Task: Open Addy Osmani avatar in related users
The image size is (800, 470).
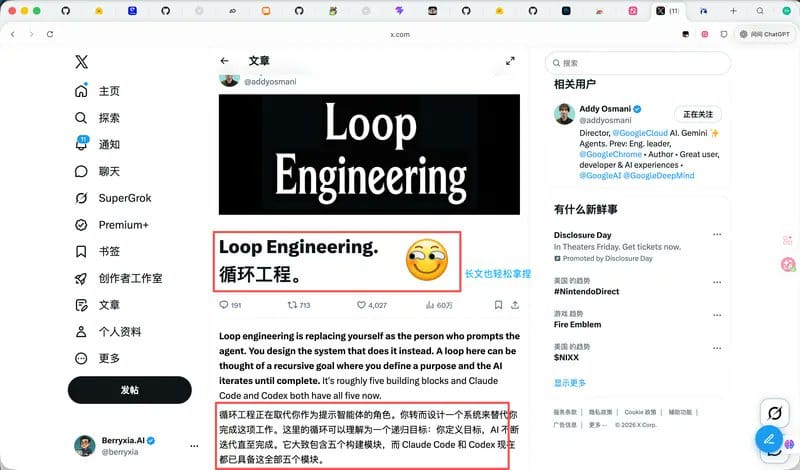Action: tap(564, 114)
